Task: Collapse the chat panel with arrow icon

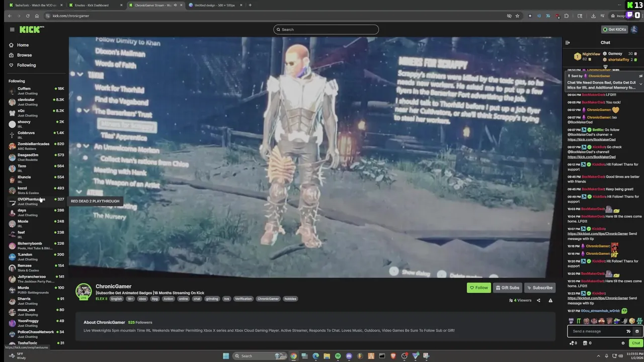Action: click(568, 43)
